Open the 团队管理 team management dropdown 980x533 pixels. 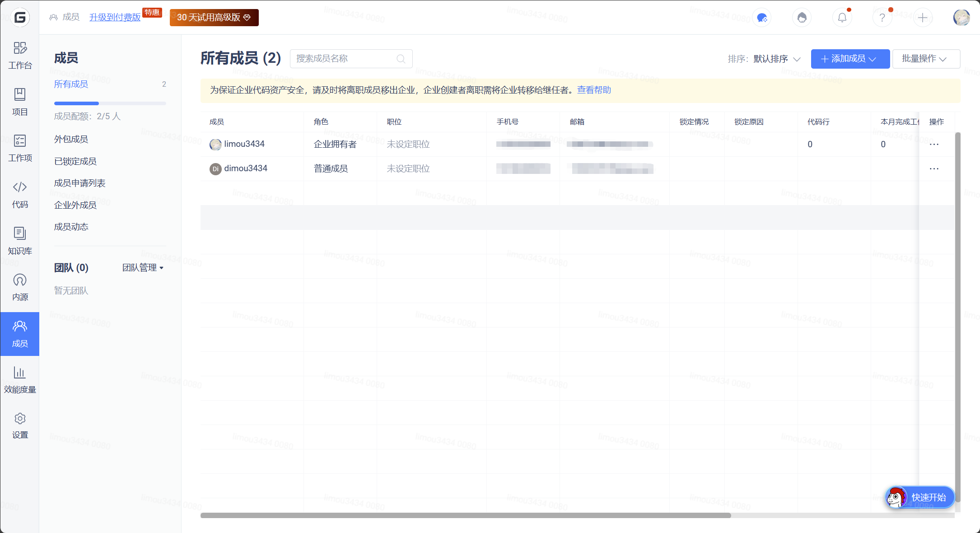[143, 268]
